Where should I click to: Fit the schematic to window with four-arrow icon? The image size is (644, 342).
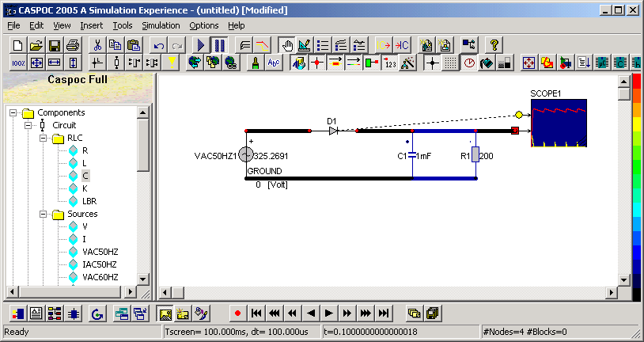click(36, 63)
